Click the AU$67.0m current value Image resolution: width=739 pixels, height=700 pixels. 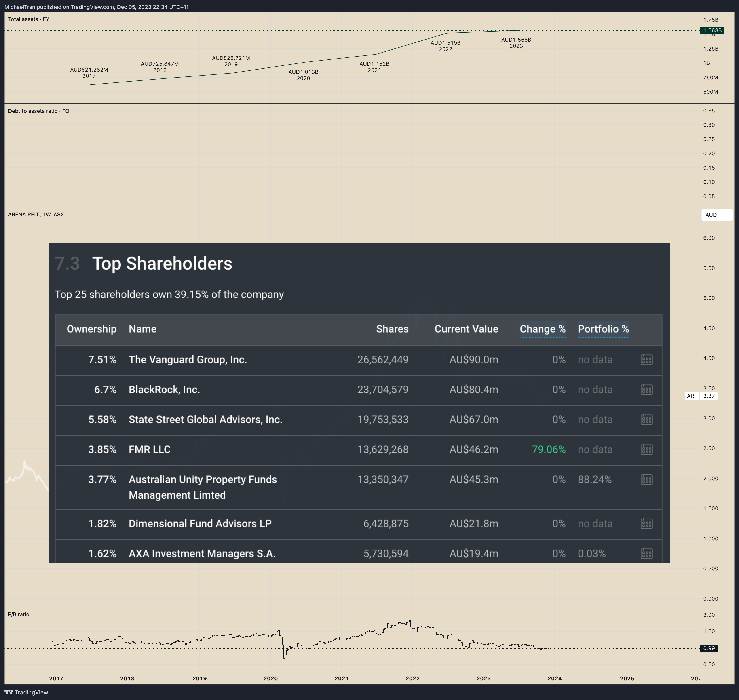[474, 420]
